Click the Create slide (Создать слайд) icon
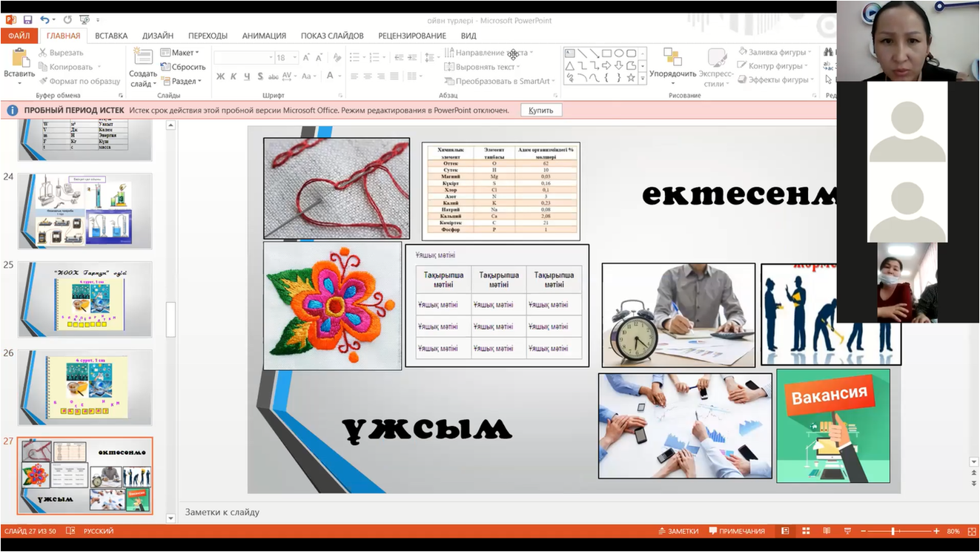980x552 pixels. (142, 59)
